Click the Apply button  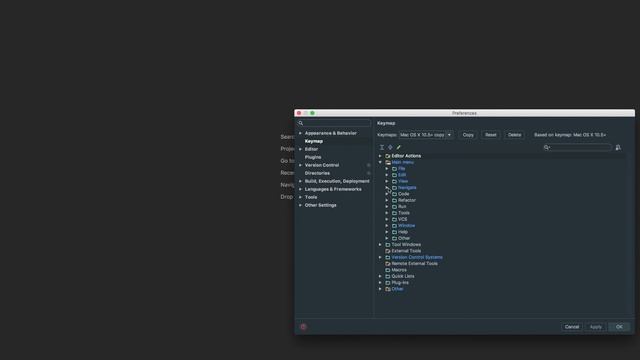point(596,327)
